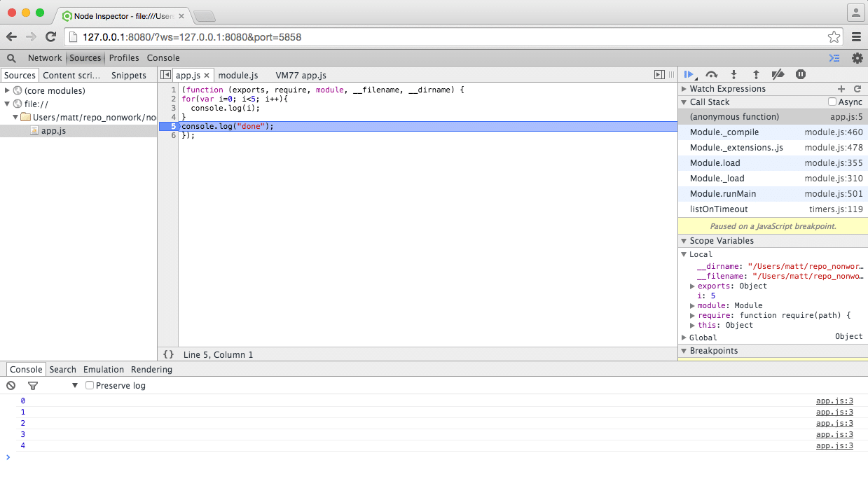
Task: Expand Global scope group
Action: click(x=684, y=338)
